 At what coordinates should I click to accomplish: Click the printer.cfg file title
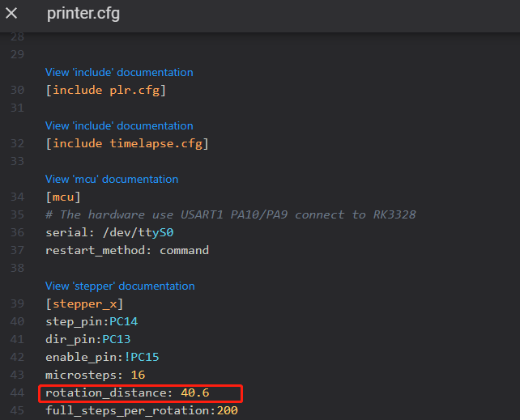(83, 14)
